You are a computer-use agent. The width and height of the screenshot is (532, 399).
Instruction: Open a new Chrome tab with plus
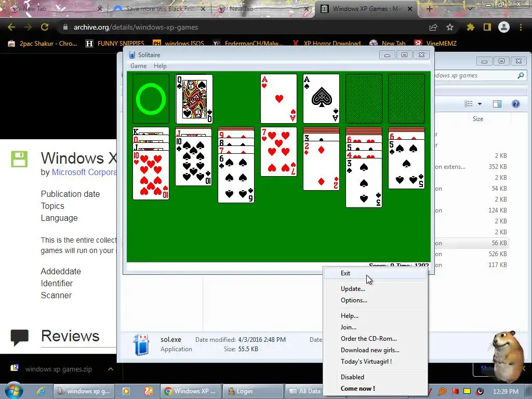point(429,9)
